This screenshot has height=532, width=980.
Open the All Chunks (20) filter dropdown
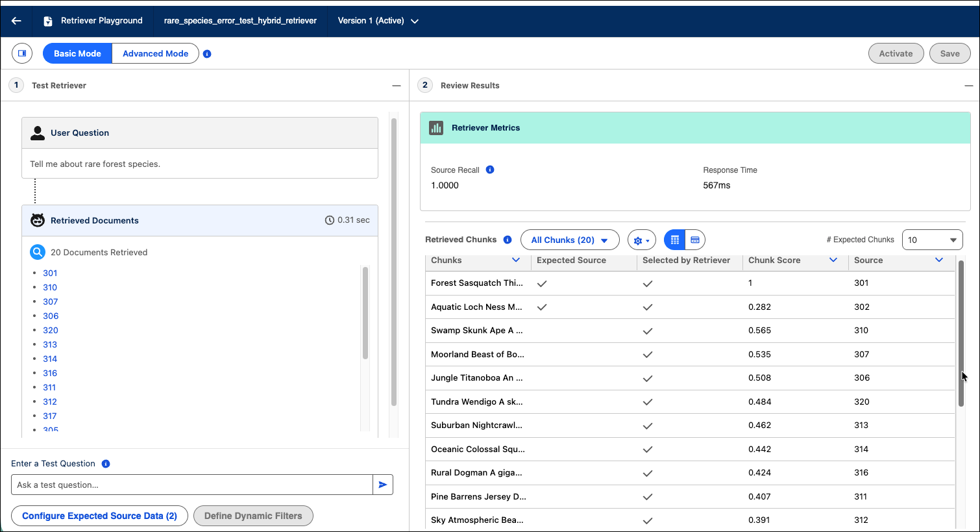tap(570, 240)
